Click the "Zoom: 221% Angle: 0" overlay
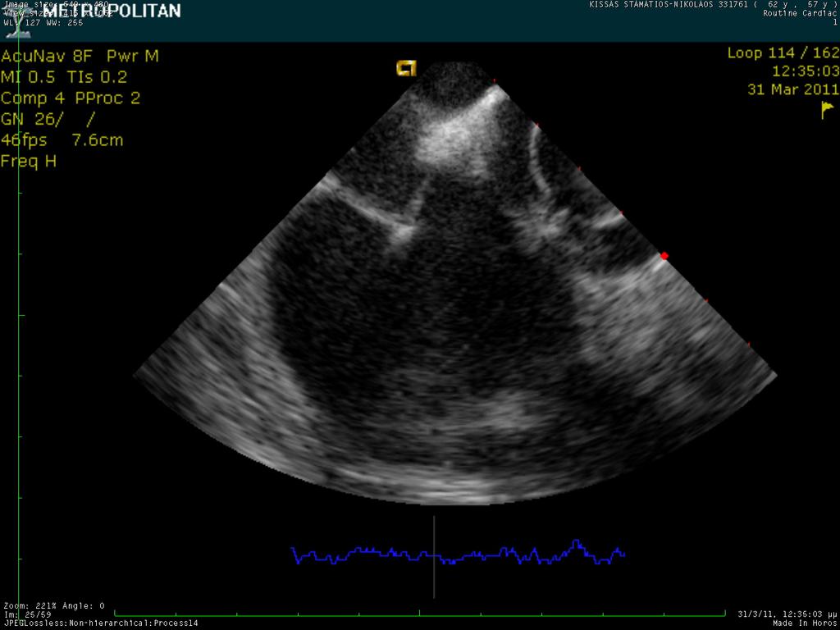840x630 pixels. pyautogui.click(x=54, y=606)
